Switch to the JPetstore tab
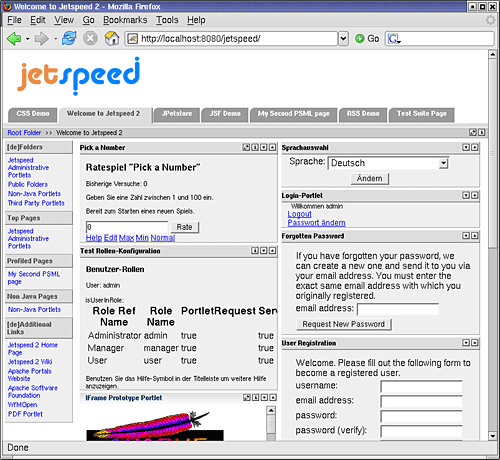The image size is (500, 460). 177,114
